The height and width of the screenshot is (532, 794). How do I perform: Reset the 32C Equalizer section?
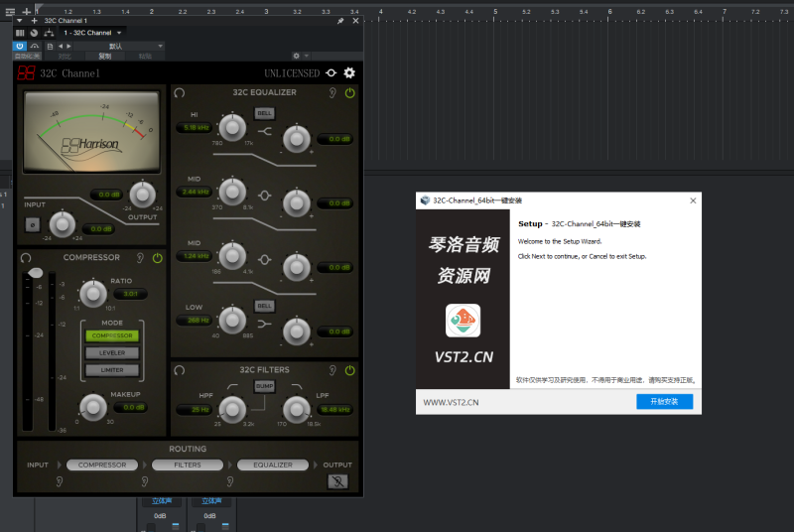click(x=179, y=92)
